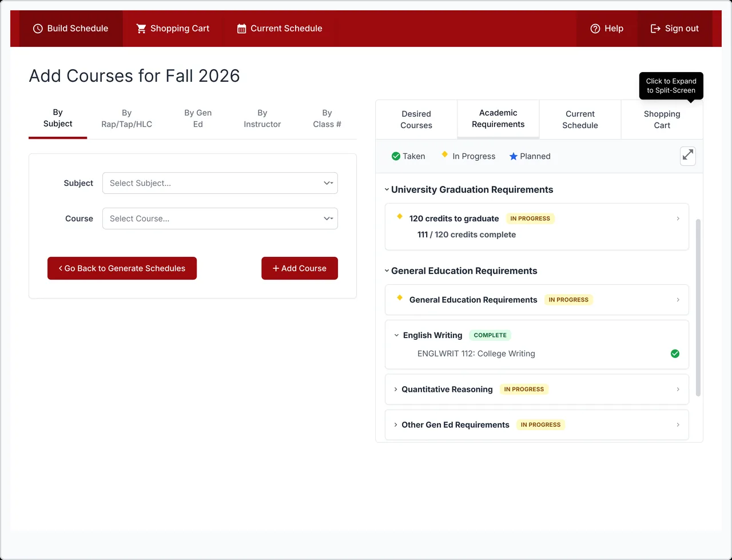Image resolution: width=732 pixels, height=560 pixels.
Task: Click the shopping cart icon in navbar
Action: 141,29
